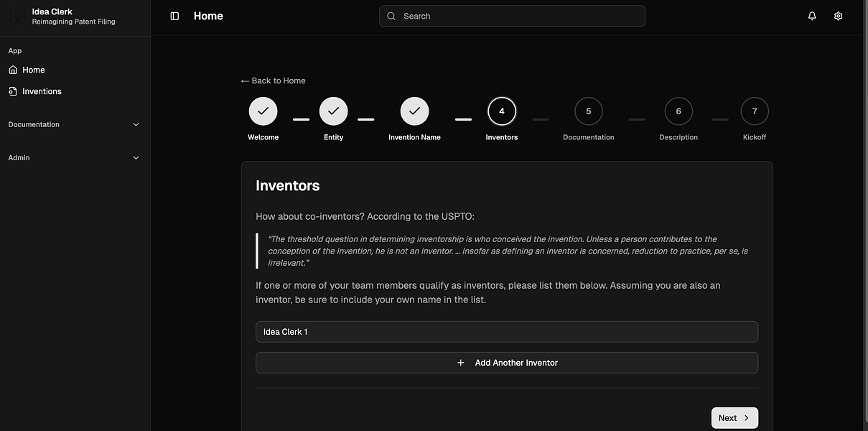868x431 pixels.
Task: Go to completed Invention Name step circle
Action: tap(414, 111)
